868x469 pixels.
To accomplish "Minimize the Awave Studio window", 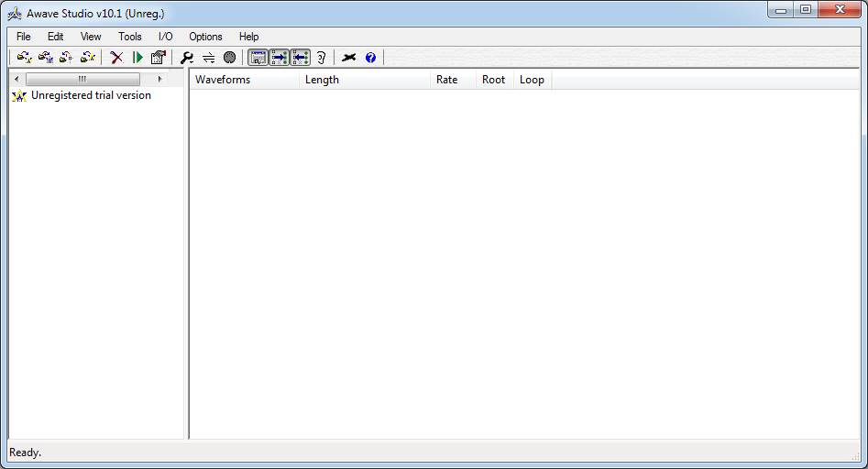I will [781, 9].
